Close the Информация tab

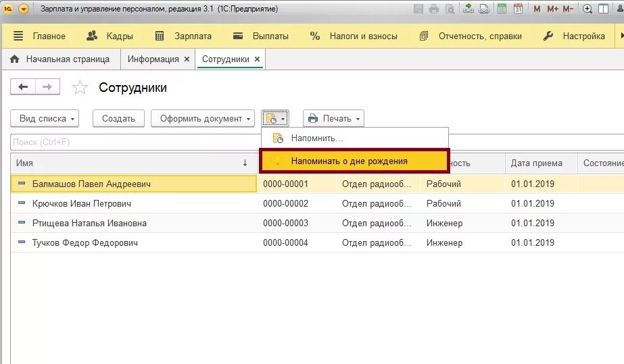point(187,59)
